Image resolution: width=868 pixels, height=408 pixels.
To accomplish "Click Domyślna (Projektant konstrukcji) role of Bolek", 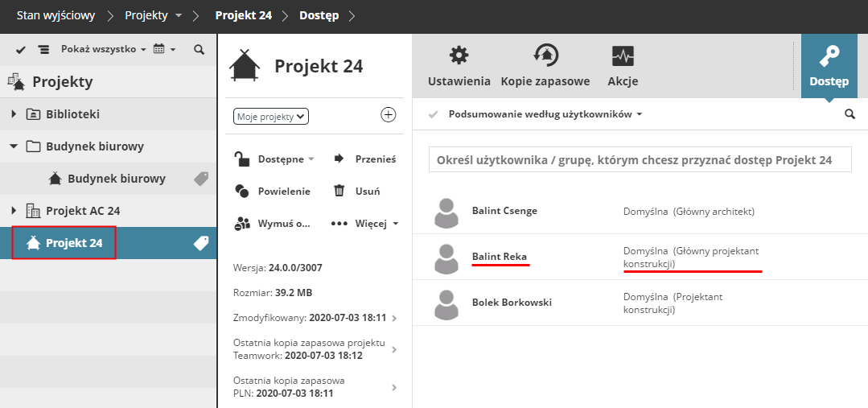I will pos(673,303).
